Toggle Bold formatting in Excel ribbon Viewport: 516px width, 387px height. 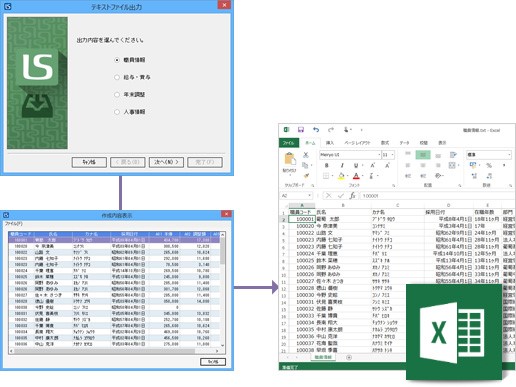coord(326,165)
